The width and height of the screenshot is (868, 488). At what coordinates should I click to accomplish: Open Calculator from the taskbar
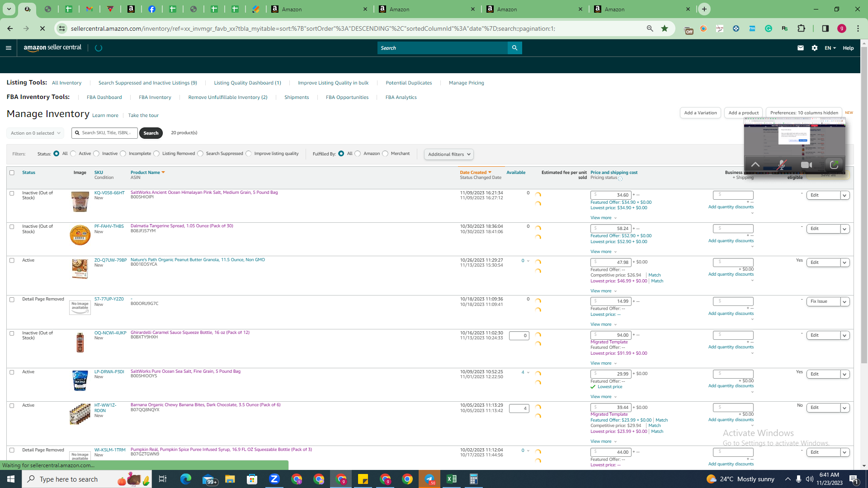click(x=474, y=479)
